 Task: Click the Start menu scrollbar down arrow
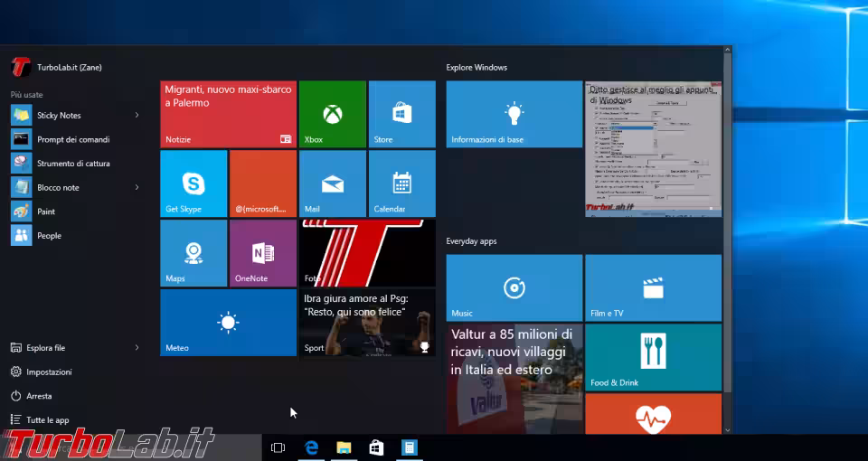click(727, 429)
